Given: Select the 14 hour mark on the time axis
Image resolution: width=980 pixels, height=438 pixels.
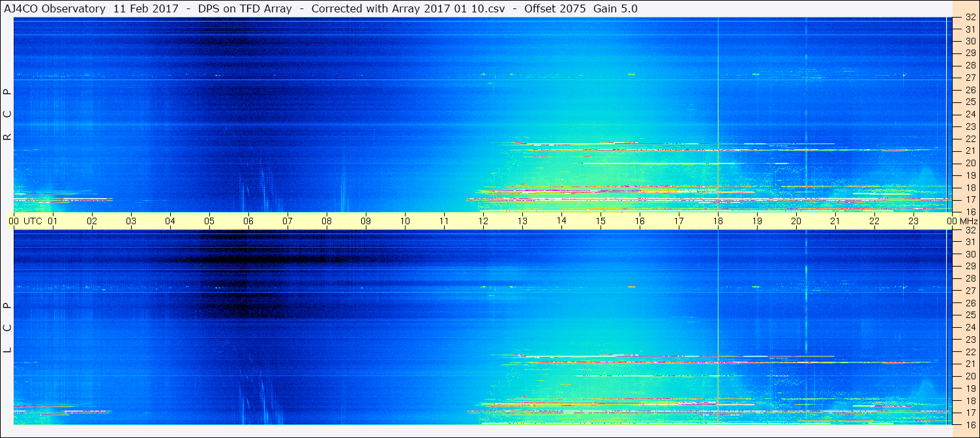Looking at the screenshot, I should point(561,220).
